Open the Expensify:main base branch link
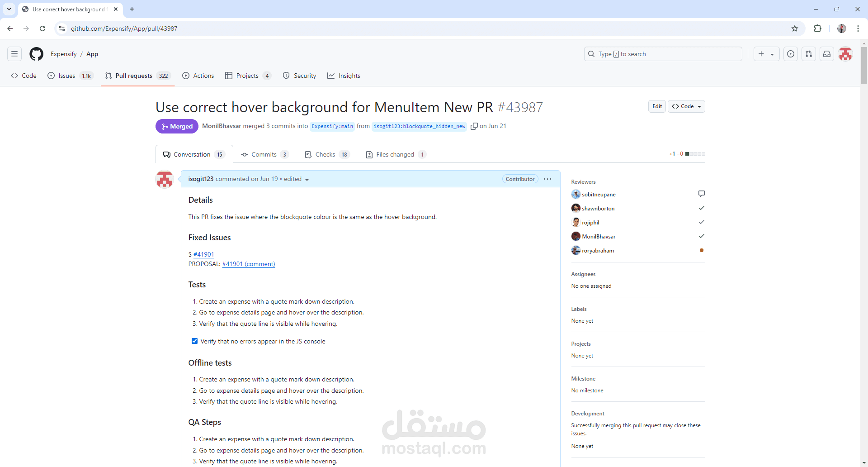The image size is (868, 467). tap(332, 126)
